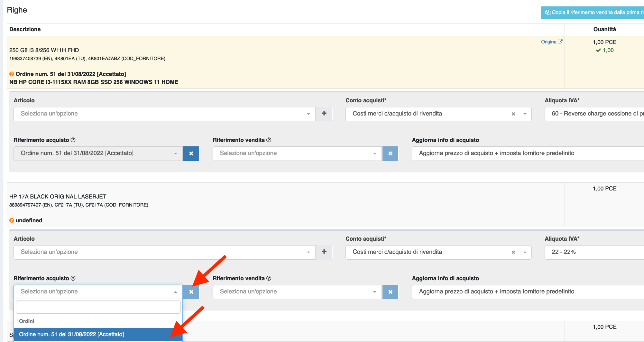Click Quantità column header
This screenshot has height=342, width=644.
coord(605,29)
